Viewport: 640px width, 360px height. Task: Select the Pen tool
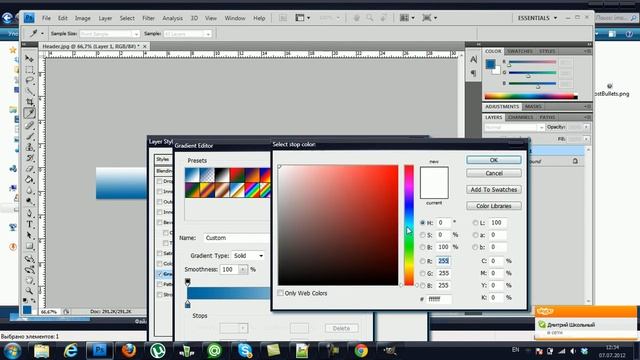pos(29,213)
